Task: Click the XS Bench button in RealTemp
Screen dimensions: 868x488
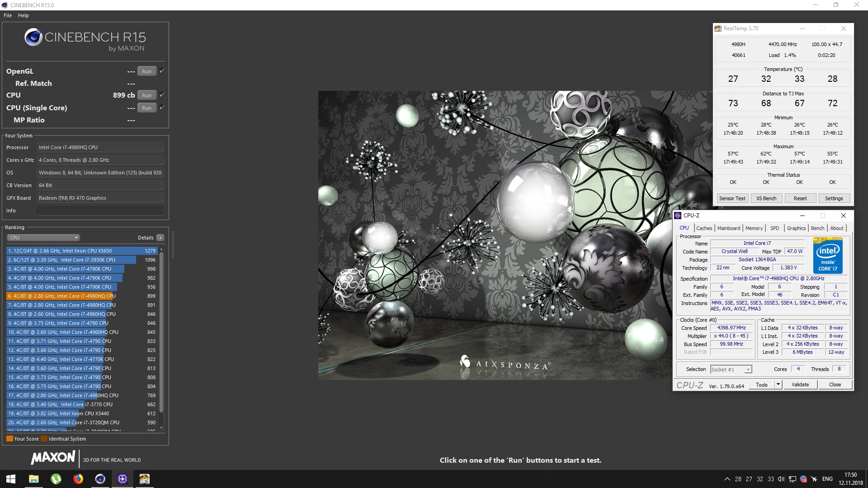Action: point(766,198)
